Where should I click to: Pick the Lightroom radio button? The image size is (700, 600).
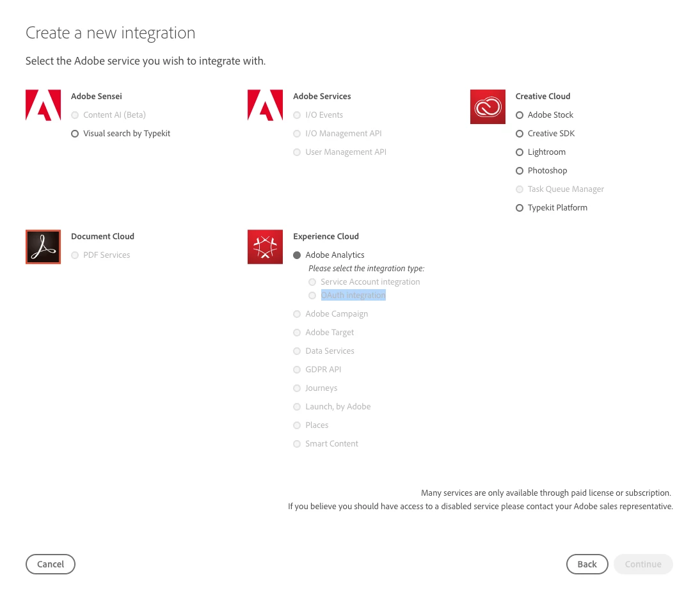pos(520,152)
